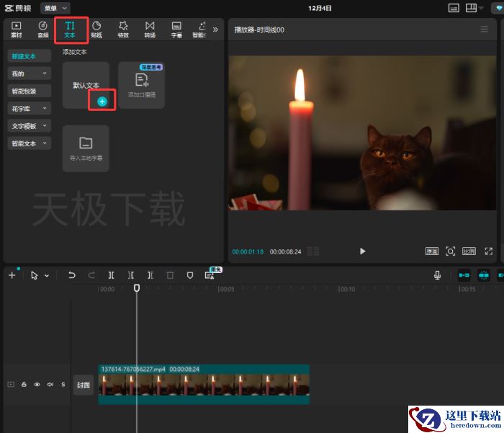The width and height of the screenshot is (504, 433).
Task: Delete right of playhead tool
Action: click(150, 275)
